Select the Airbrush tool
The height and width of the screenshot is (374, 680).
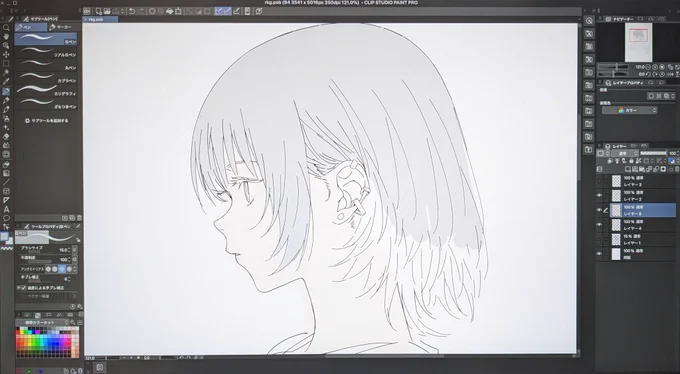click(6, 119)
